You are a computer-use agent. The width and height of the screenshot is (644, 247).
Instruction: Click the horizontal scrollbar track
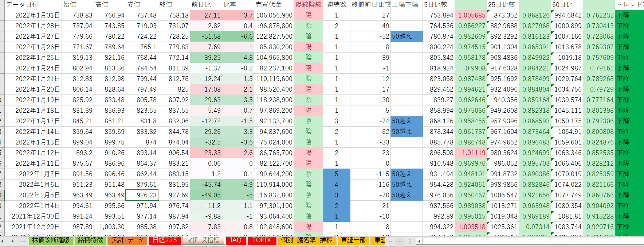pos(528,241)
